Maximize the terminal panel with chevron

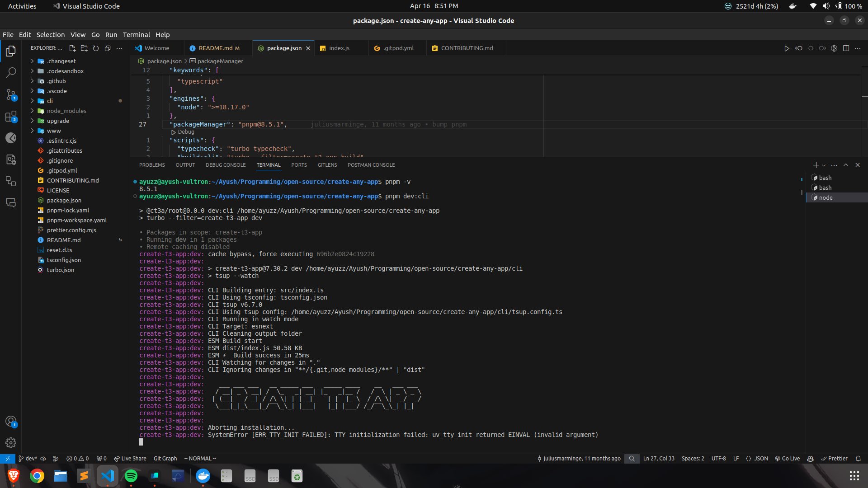click(x=846, y=165)
